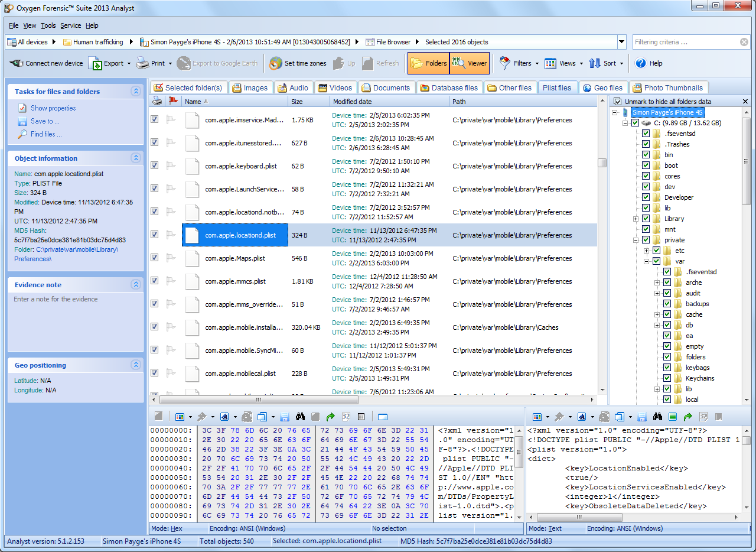Collapse the private folder in the tree
This screenshot has height=552, width=756.
pos(636,240)
